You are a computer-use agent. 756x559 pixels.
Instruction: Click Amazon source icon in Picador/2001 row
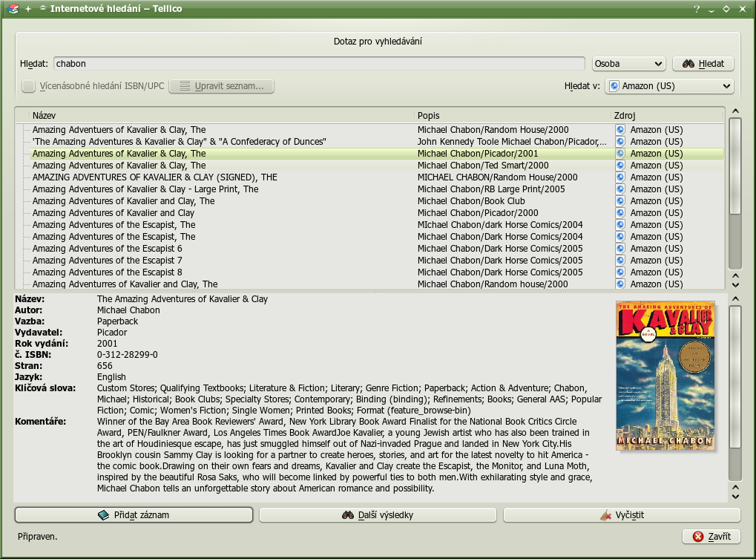(x=620, y=154)
